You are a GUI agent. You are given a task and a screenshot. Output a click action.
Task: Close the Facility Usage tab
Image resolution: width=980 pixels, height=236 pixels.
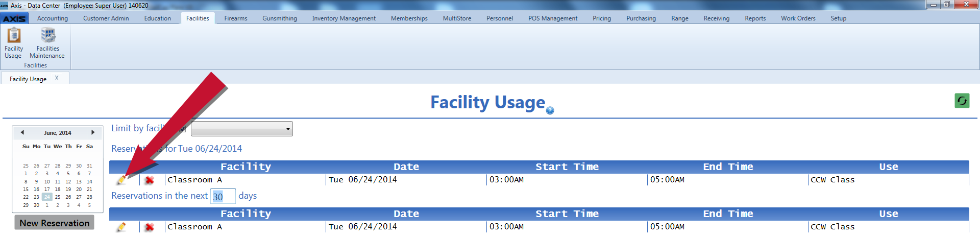tap(57, 78)
